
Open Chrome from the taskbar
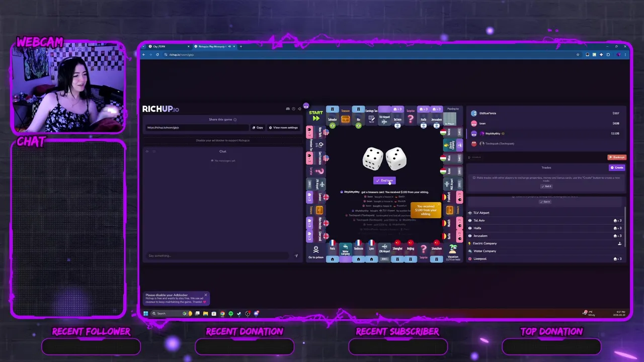pyautogui.click(x=222, y=313)
